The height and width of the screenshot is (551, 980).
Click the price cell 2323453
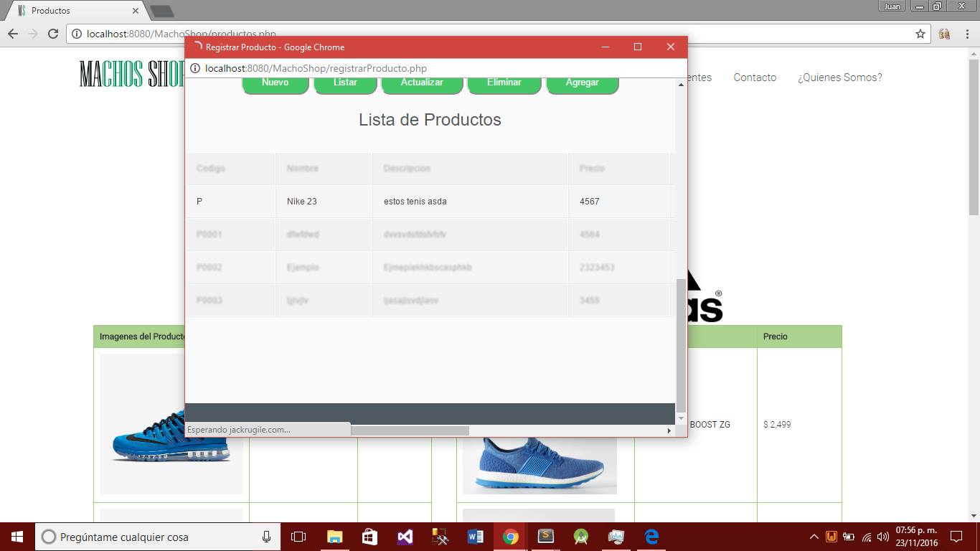pos(618,268)
